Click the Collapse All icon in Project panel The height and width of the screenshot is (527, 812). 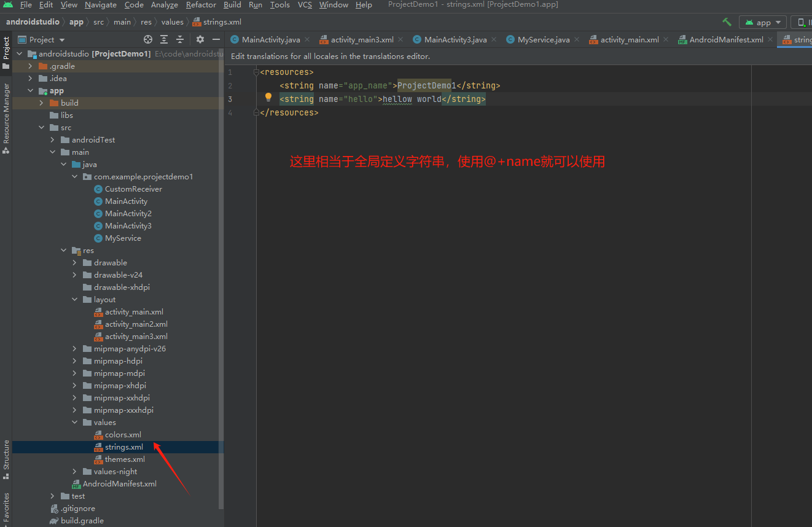pyautogui.click(x=180, y=39)
